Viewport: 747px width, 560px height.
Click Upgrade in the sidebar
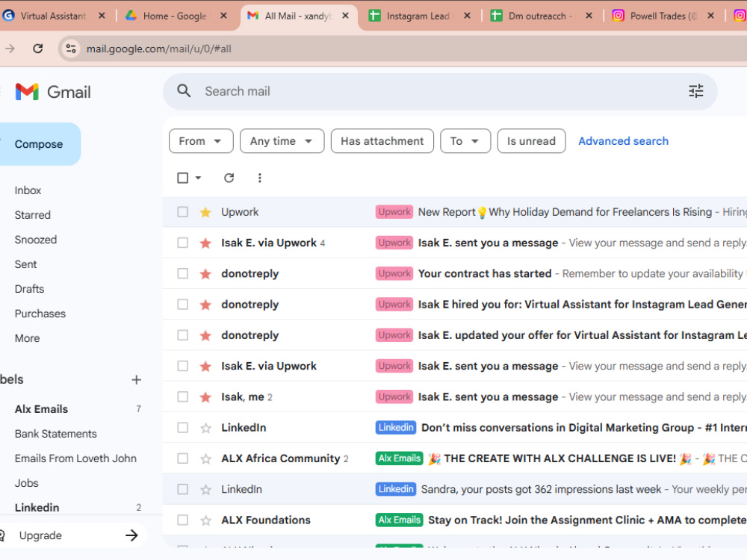(x=40, y=535)
